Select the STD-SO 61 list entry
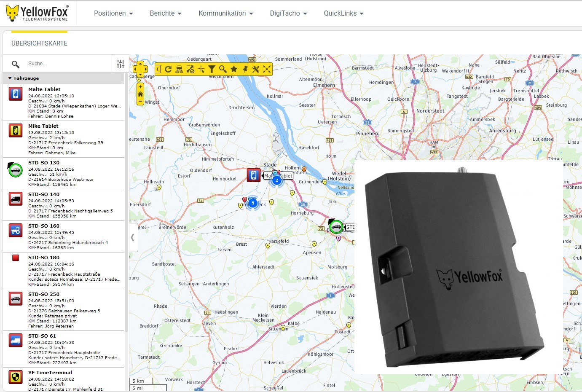The image size is (582, 392). point(64,349)
